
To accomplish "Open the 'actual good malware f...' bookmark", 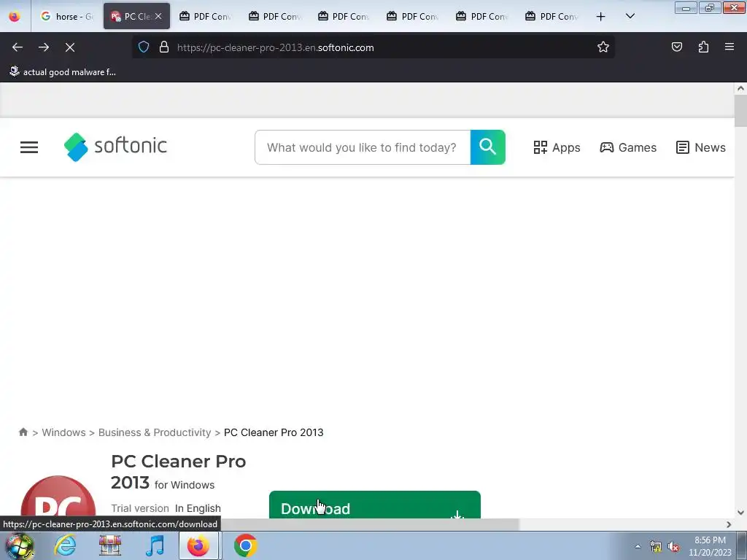I will click(x=63, y=72).
